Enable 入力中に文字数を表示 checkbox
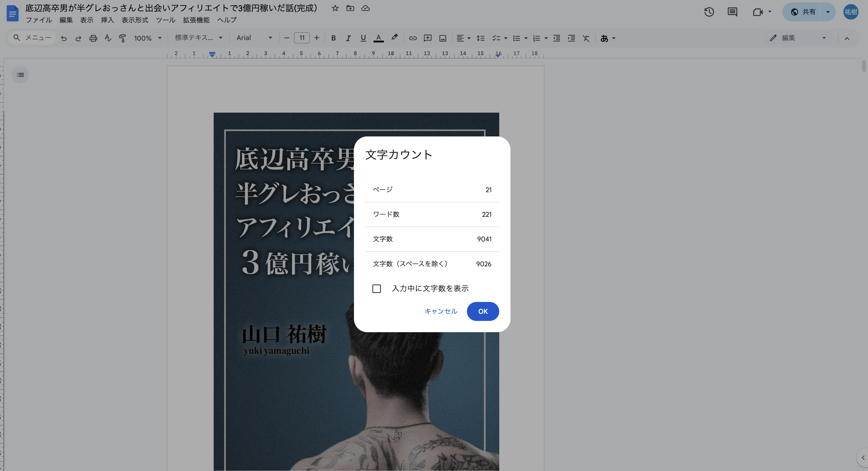Image resolution: width=868 pixels, height=471 pixels. 376,289
